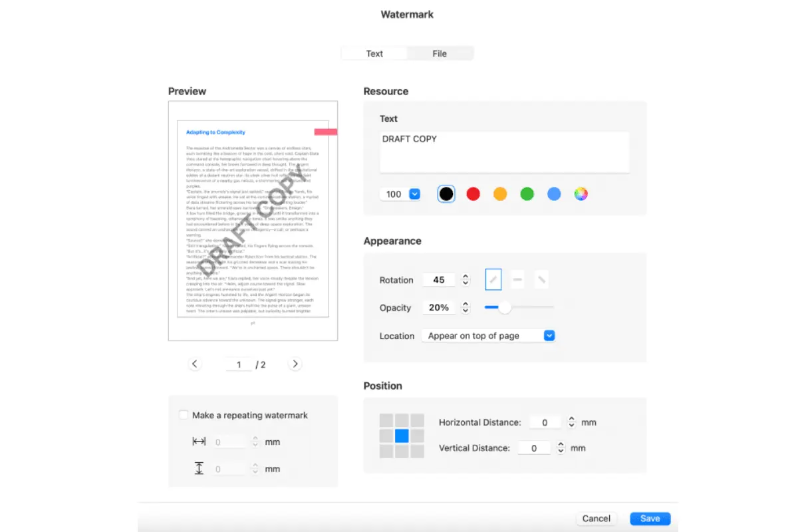Viewport: 798px width, 532px height.
Task: Save the watermark settings
Action: pos(650,519)
